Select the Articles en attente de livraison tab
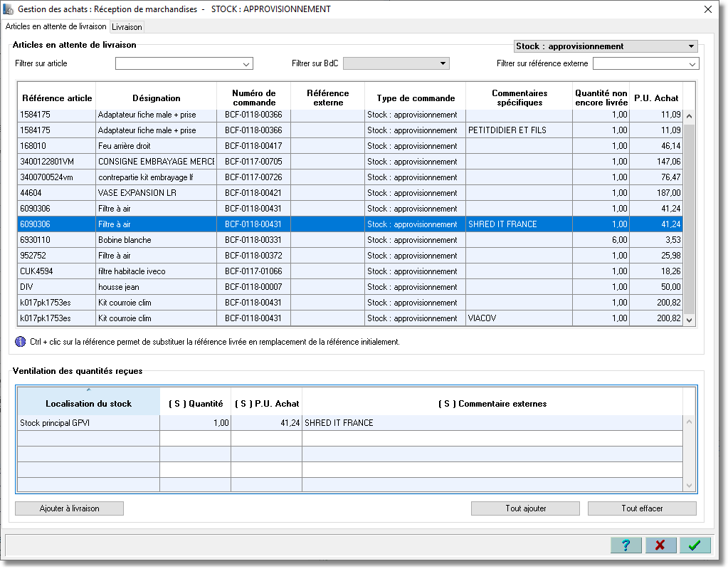This screenshot has width=728, height=569. 56,26
